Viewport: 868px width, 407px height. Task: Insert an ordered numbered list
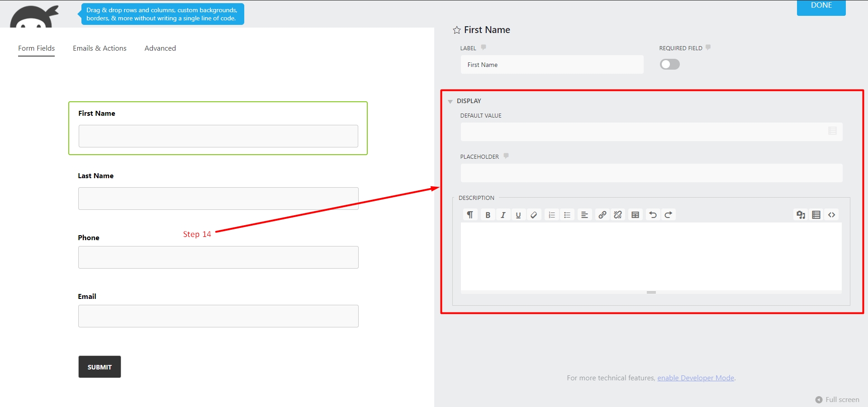tap(552, 215)
